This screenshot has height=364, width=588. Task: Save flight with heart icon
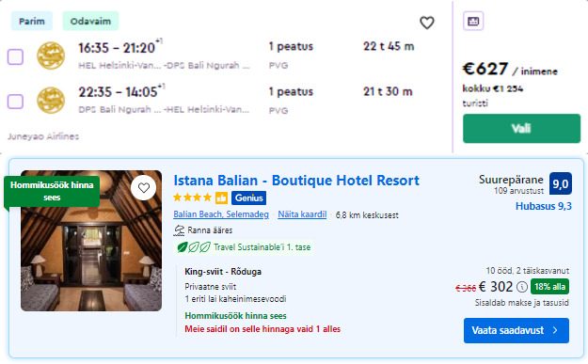(x=427, y=23)
